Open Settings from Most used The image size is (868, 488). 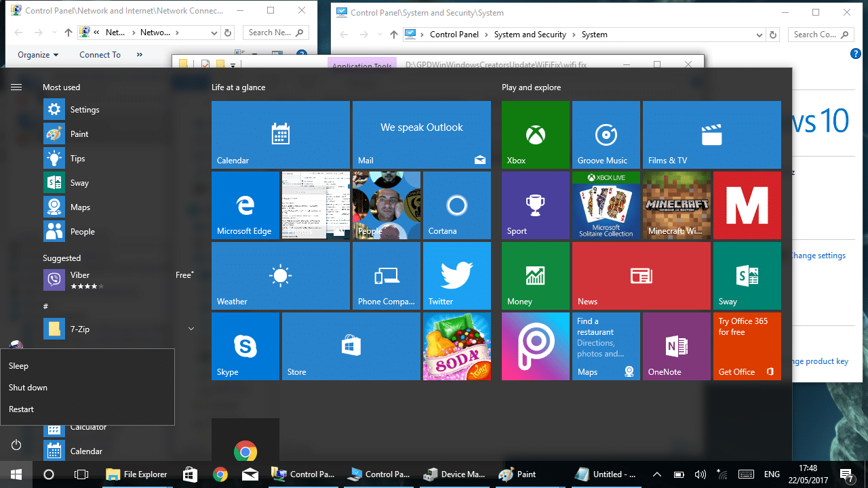point(119,109)
